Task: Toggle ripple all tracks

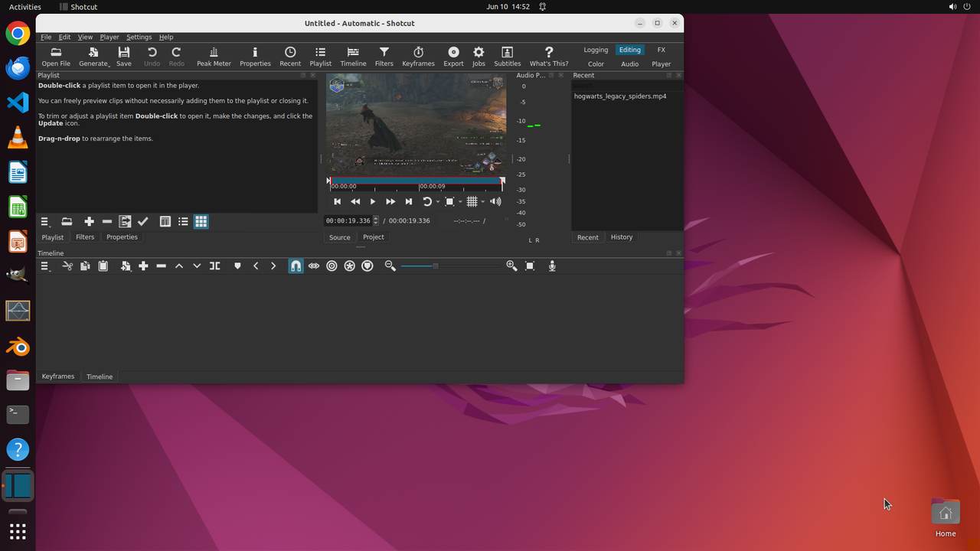Action: (x=350, y=266)
